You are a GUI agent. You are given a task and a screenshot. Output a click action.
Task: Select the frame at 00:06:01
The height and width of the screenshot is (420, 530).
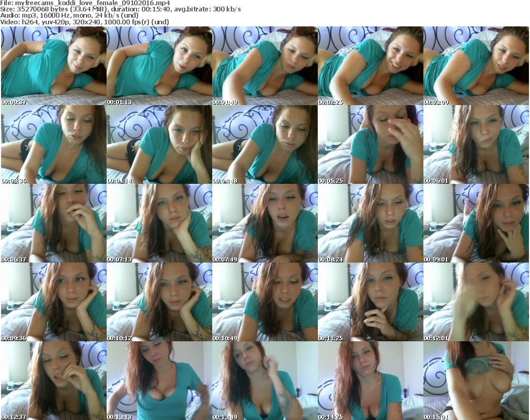click(x=476, y=144)
